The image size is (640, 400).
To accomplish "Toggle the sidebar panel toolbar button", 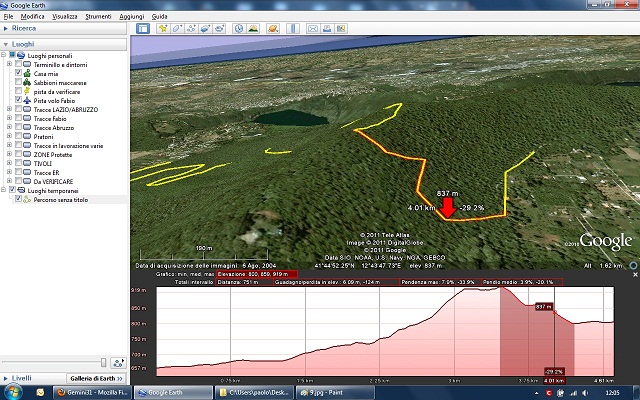I will (x=143, y=28).
